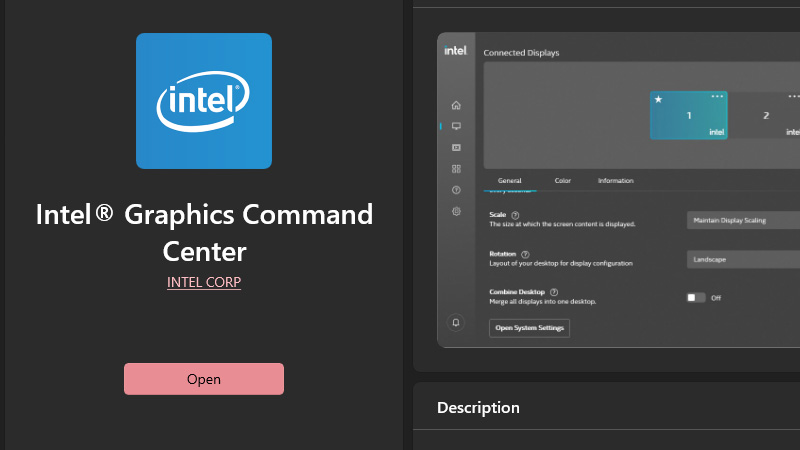Viewport: 800px width, 450px height.
Task: Click the Intel Graphics Command Center title
Action: pyautogui.click(x=204, y=233)
